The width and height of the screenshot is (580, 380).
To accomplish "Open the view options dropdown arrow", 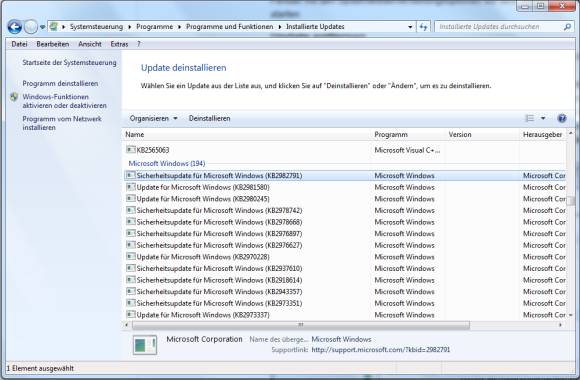I will (543, 118).
